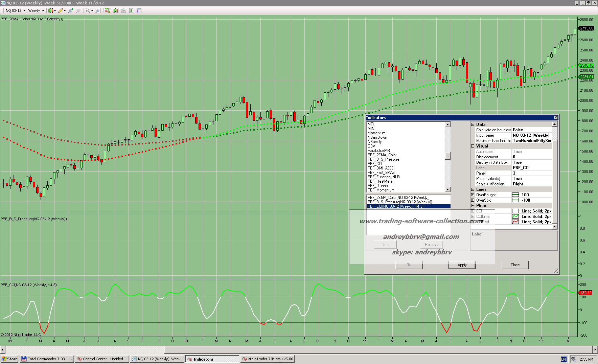Open the Weekly interval dropdown
This screenshot has width=598, height=364.
(x=36, y=10)
